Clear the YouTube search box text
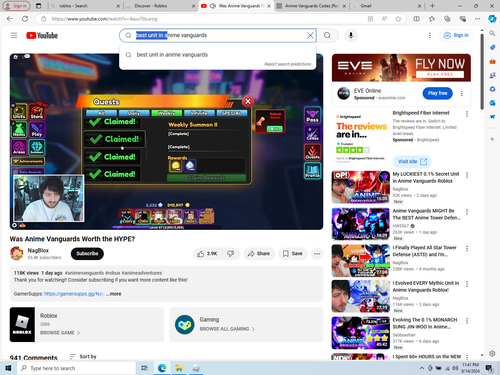This screenshot has height=375, width=500. point(310,35)
